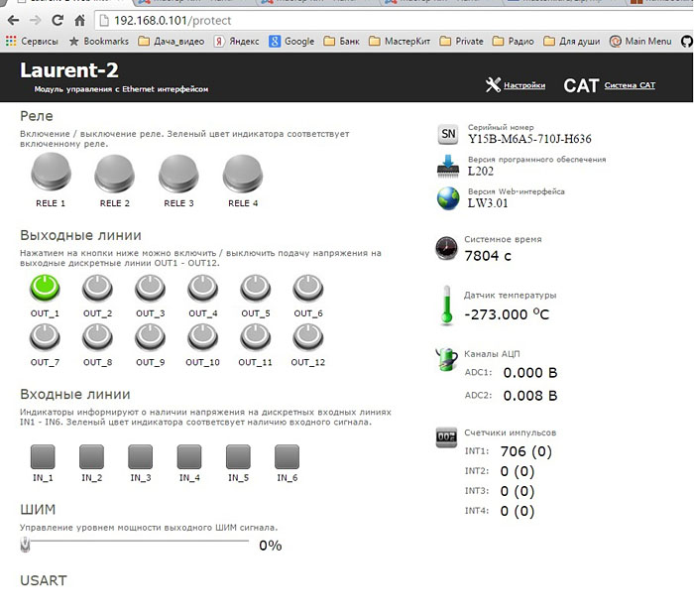Click the IN_6 input indicator square
This screenshot has width=694, height=616.
287,456
